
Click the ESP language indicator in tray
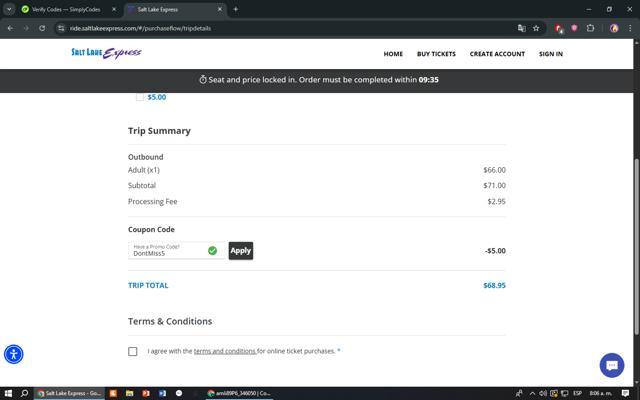coord(577,393)
